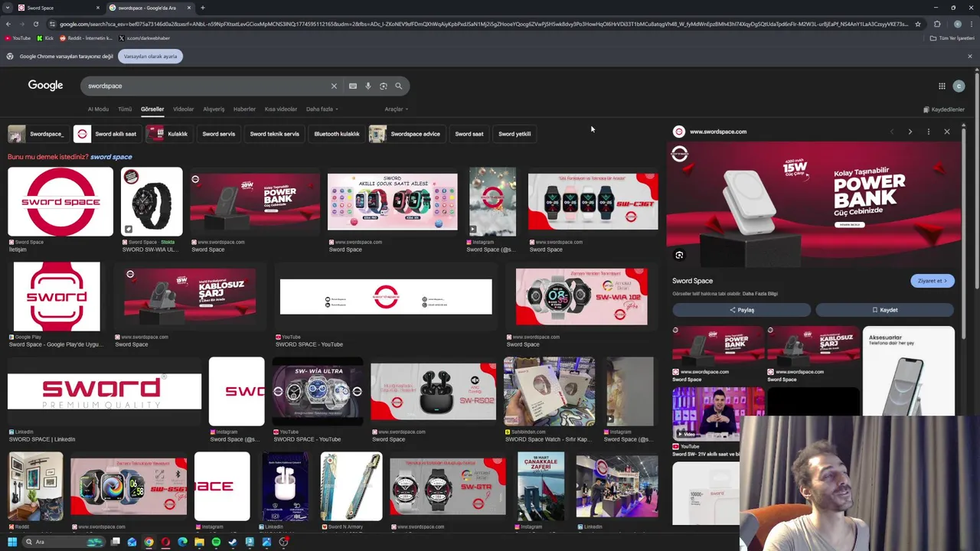Open File Explorer from the taskbar
Screen dimensions: 980x551
tap(199, 542)
